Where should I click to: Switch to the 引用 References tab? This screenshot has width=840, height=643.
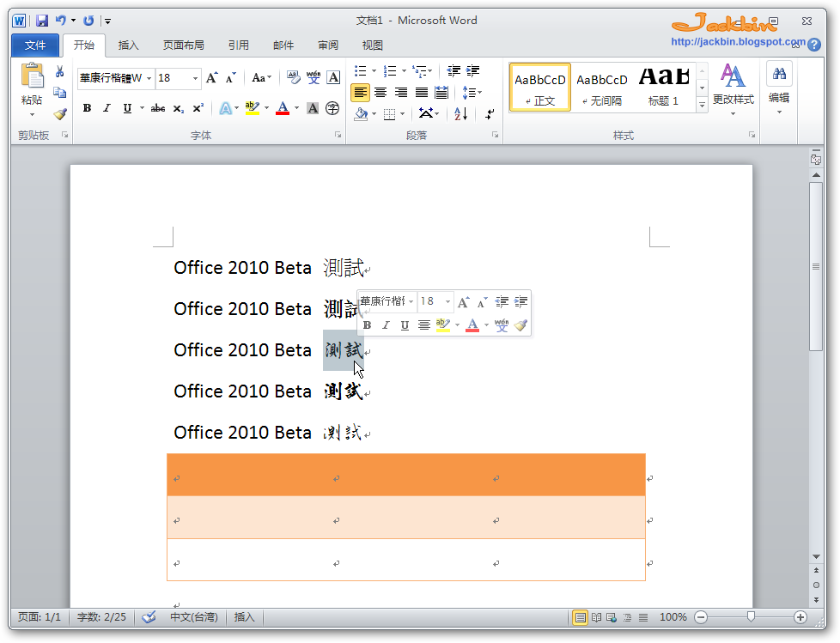[239, 45]
